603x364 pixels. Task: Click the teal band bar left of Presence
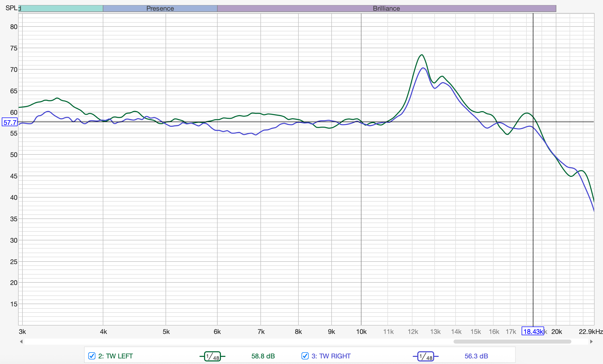(x=61, y=8)
